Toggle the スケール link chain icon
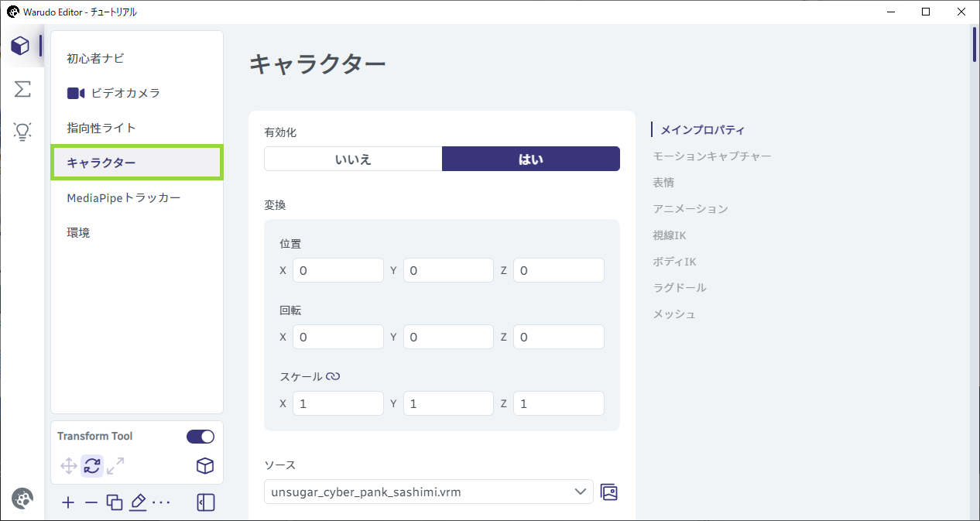 click(333, 377)
